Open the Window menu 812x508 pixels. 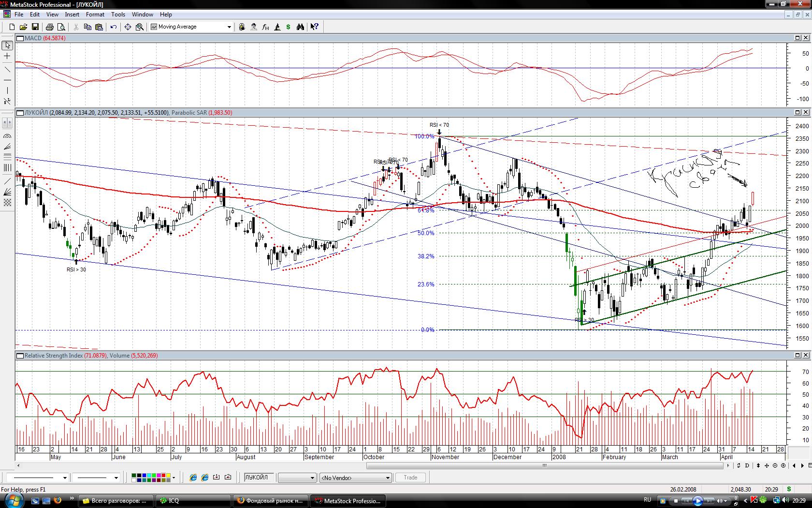[x=143, y=15]
